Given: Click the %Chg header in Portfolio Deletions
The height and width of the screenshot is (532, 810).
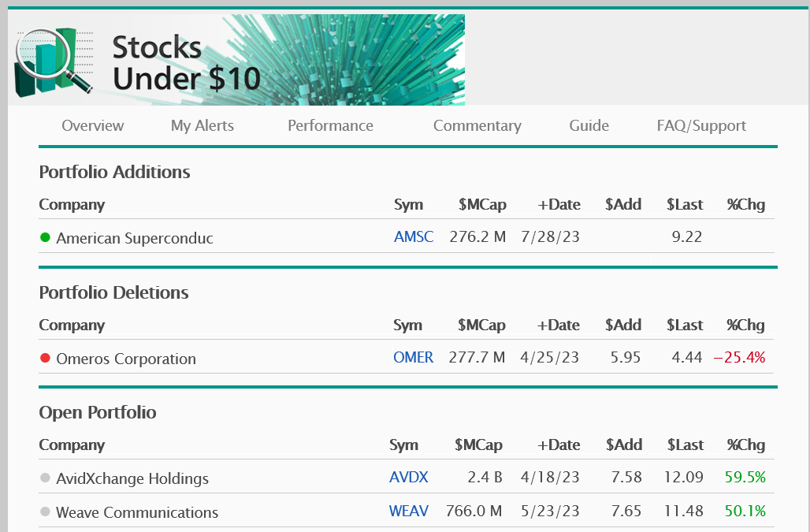Looking at the screenshot, I should point(745,325).
